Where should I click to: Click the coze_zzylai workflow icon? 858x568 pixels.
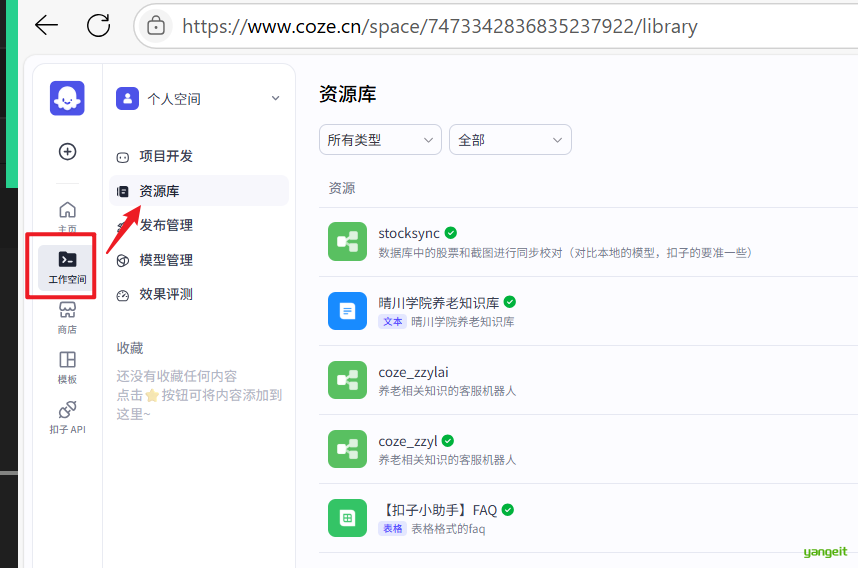pyautogui.click(x=347, y=380)
